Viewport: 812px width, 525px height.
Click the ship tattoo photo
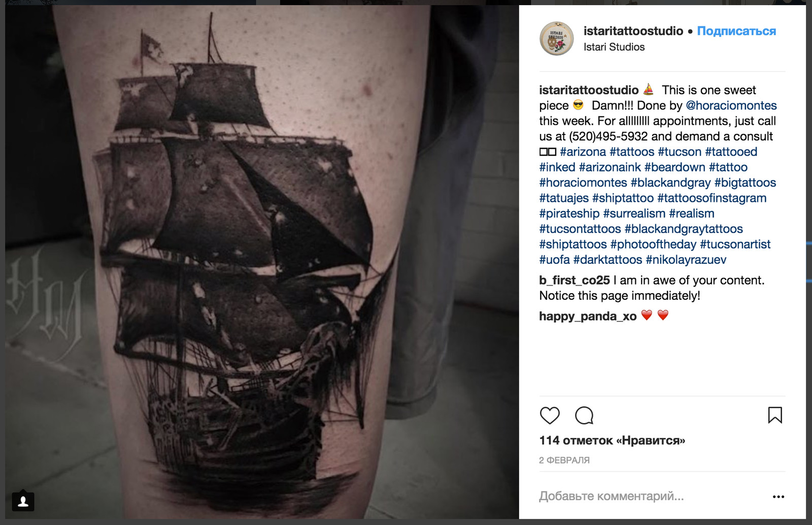tap(262, 262)
